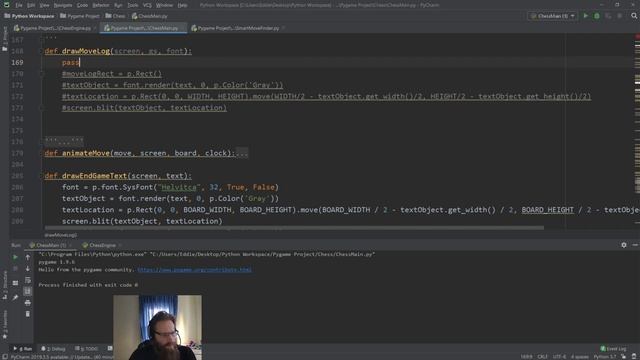Open Debug tool window button at bottom

[53, 349]
